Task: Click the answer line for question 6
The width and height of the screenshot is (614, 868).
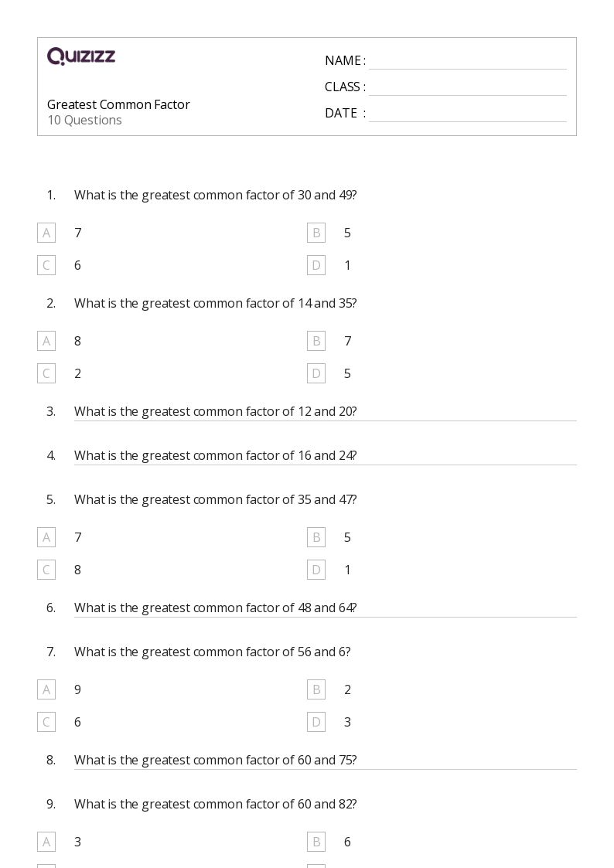Action: pos(326,617)
